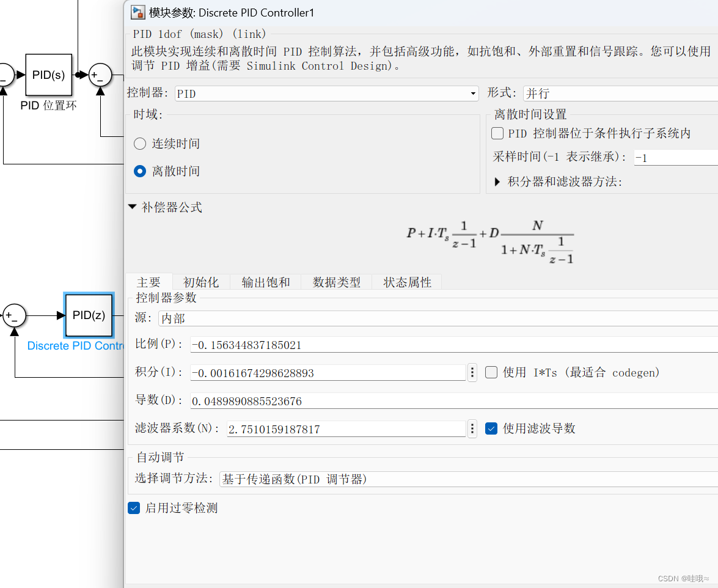Screen dimensions: 718x588
Task: Switch to the Data Types (数据类型) tab
Action: 337,282
